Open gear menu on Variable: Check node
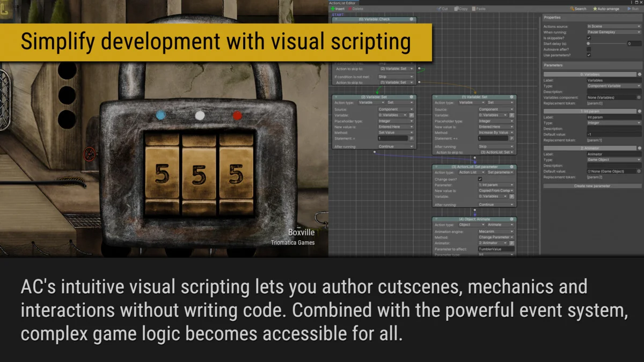644x362 pixels. pyautogui.click(x=412, y=19)
